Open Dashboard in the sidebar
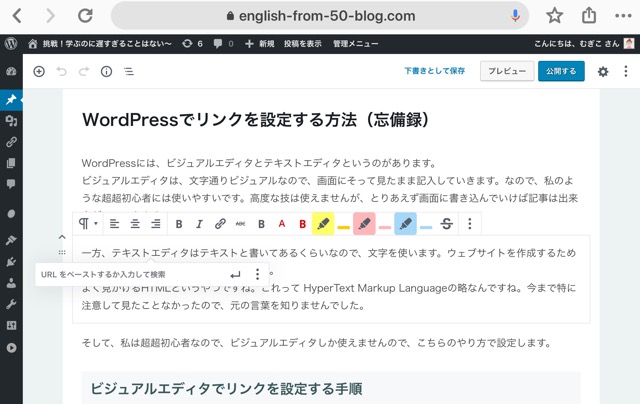The image size is (640, 404). pos(11,71)
